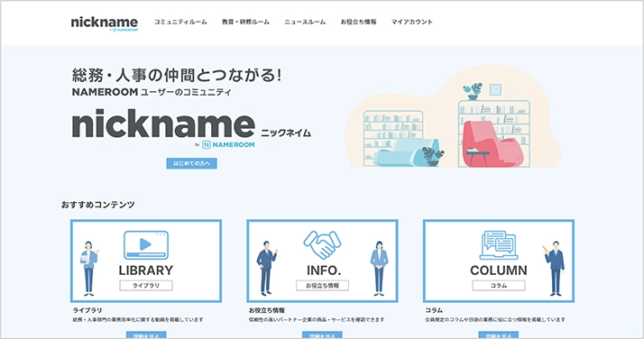Click the chat laptop icon on COLUMN card
The image size is (644, 339).
499,245
